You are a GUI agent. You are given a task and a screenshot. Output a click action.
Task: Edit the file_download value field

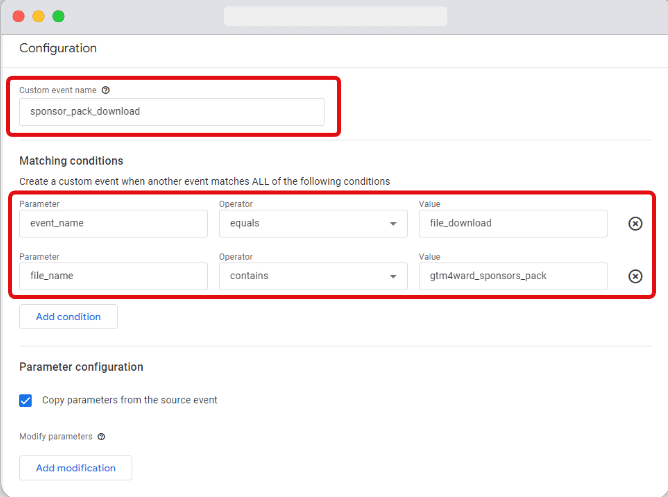click(x=513, y=224)
